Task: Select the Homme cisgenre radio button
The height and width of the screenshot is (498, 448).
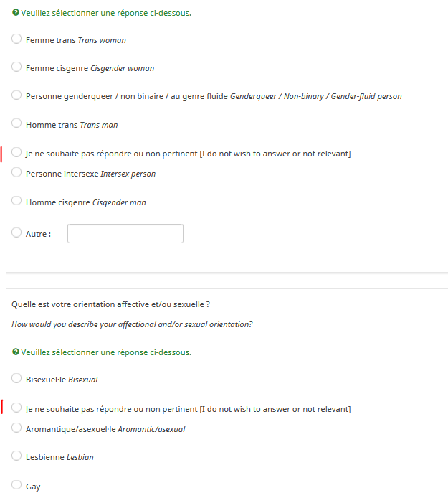Action: 16,202
